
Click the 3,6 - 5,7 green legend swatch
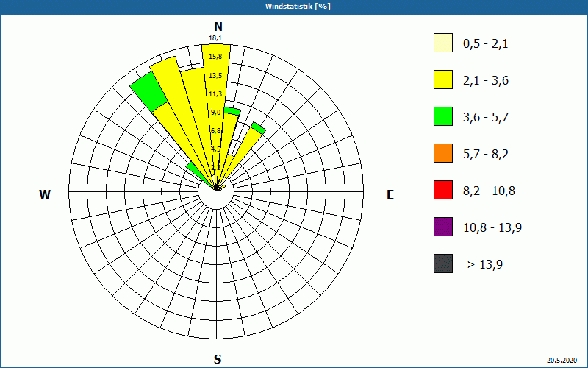click(x=443, y=116)
